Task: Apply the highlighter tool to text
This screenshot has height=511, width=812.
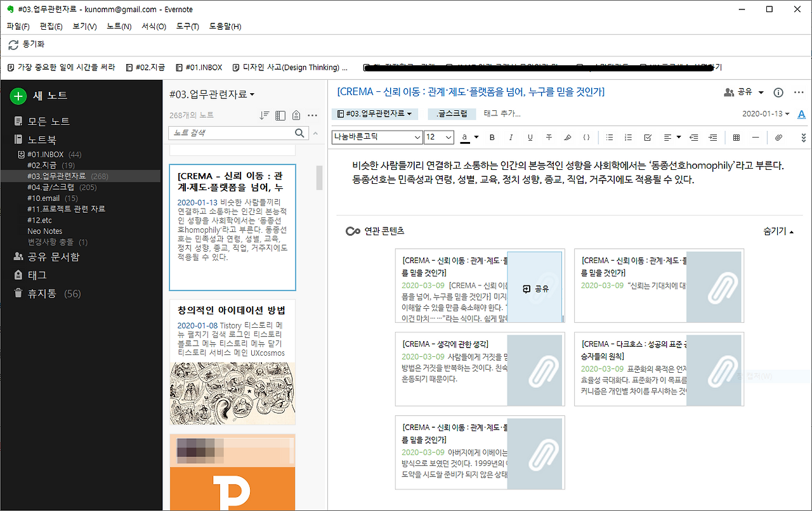Action: (x=567, y=137)
